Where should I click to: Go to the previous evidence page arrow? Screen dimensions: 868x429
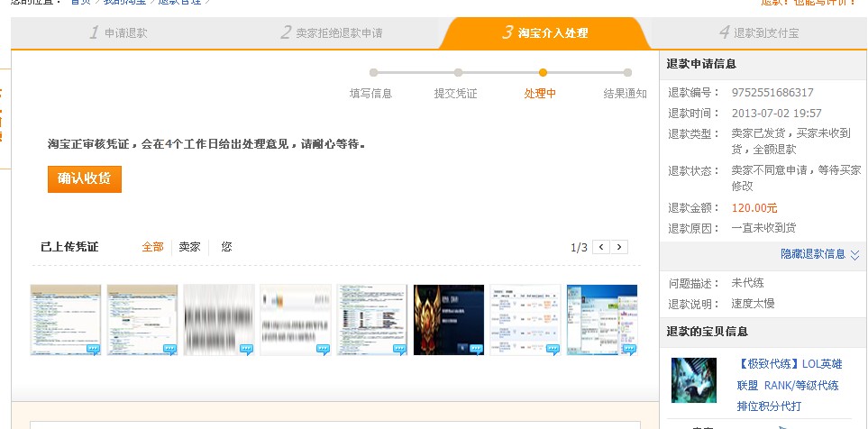[601, 247]
